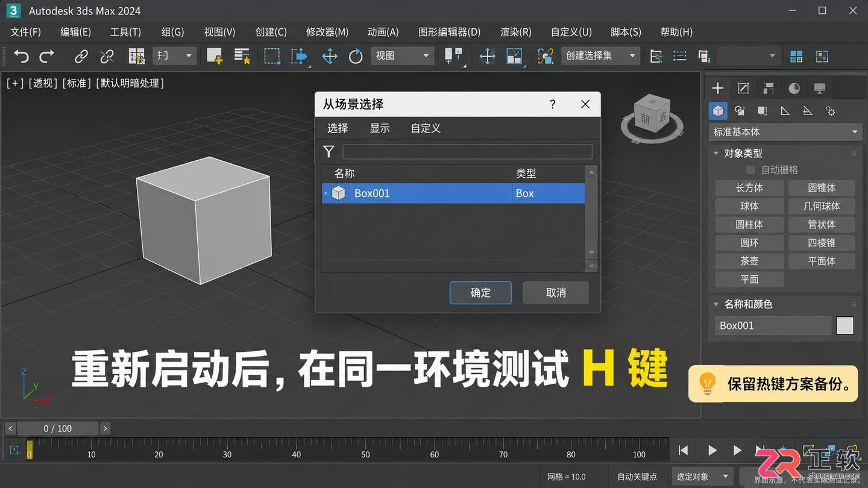The image size is (868, 488).
Task: Toggle the 自动关键点 auto key button
Action: [637, 477]
